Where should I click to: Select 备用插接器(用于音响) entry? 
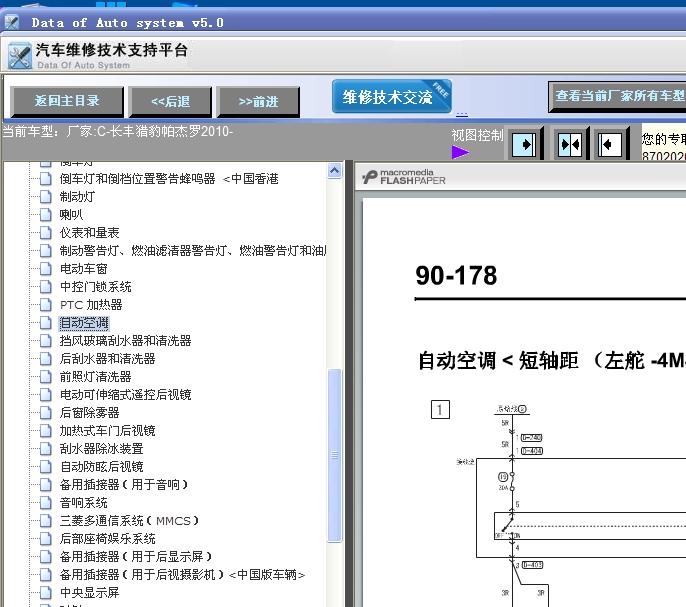pyautogui.click(x=124, y=484)
